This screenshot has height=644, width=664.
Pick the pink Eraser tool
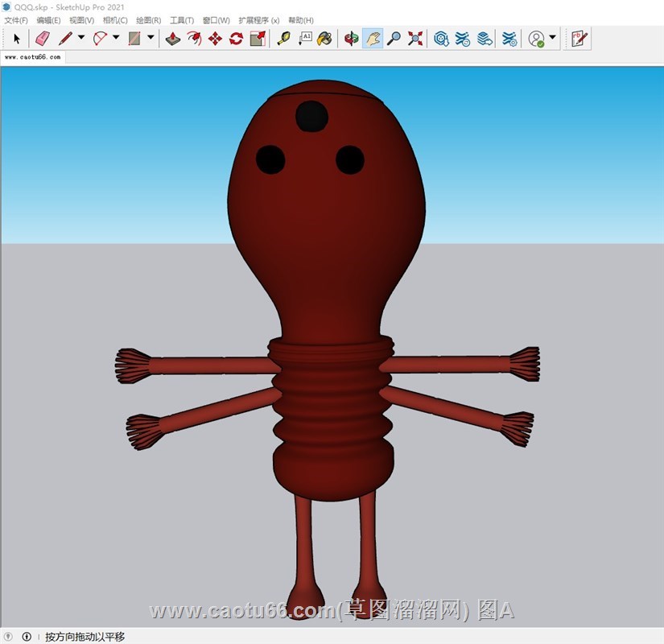click(43, 38)
